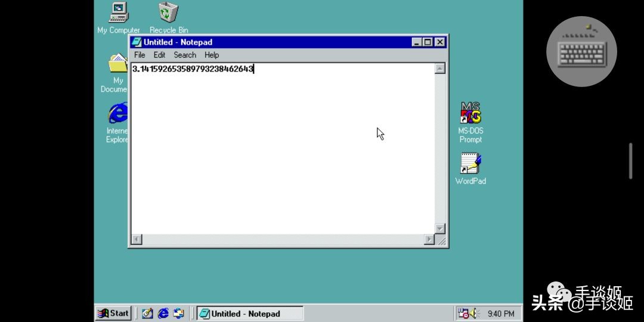The height and width of the screenshot is (322, 644).
Task: Select the Internet Explorer desktop icon
Action: click(118, 113)
